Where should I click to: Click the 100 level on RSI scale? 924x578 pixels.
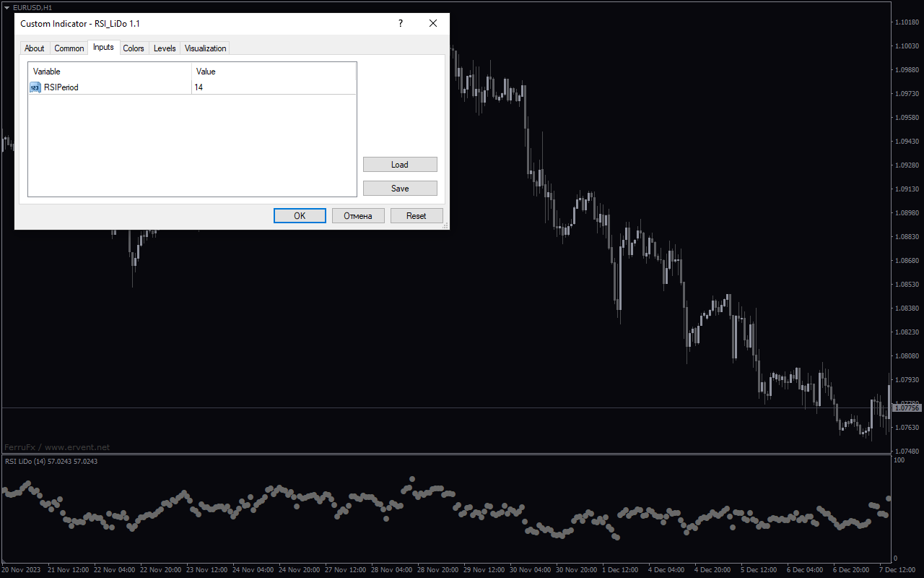click(x=899, y=460)
